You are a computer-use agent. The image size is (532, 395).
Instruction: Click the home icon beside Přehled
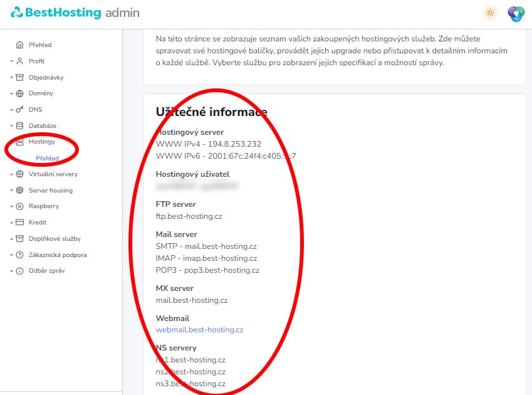pyautogui.click(x=20, y=45)
